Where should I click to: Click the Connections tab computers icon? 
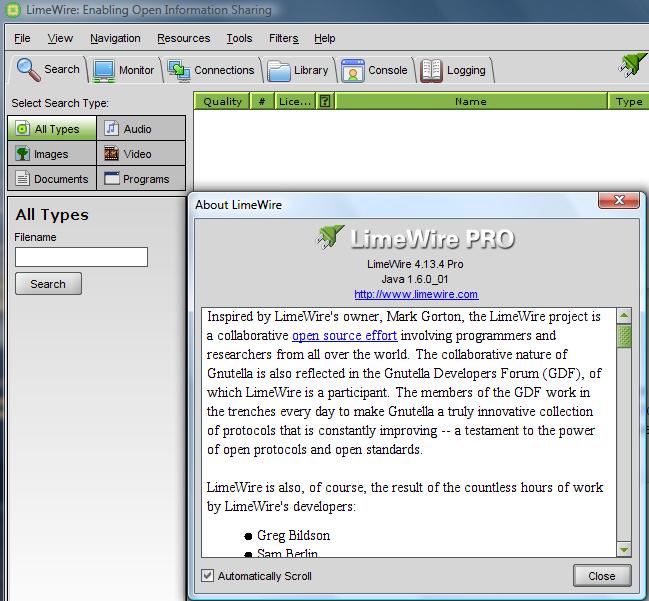[179, 71]
